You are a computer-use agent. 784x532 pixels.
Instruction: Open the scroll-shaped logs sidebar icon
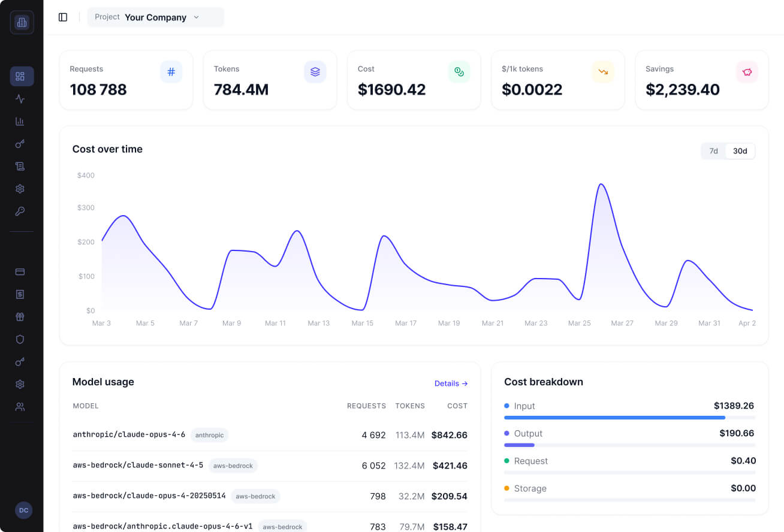tap(20, 166)
